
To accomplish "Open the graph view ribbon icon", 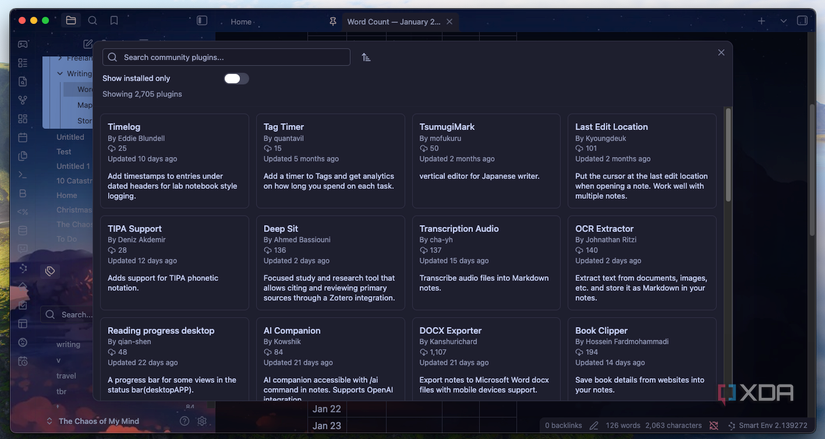I will [23, 100].
